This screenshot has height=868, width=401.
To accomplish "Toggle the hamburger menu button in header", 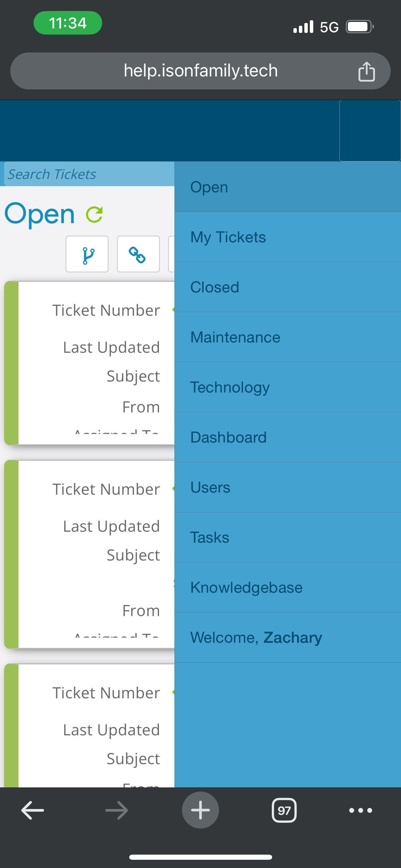I will coord(370,131).
